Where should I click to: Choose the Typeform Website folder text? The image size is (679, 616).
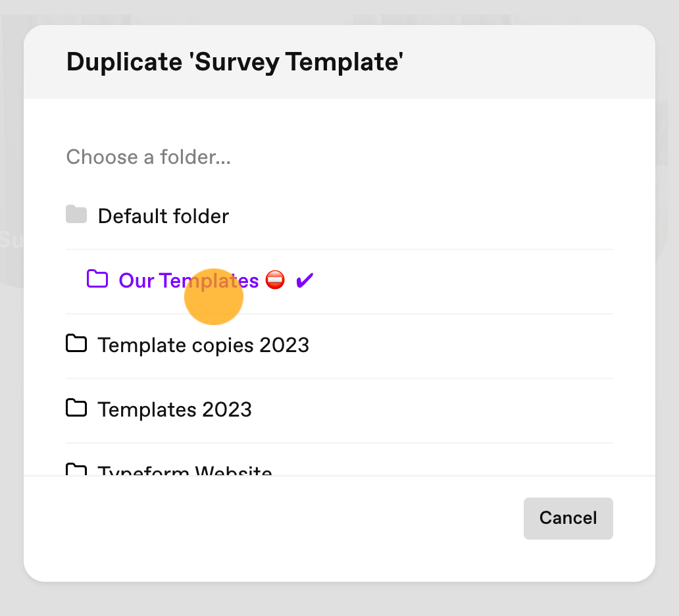coord(185,471)
